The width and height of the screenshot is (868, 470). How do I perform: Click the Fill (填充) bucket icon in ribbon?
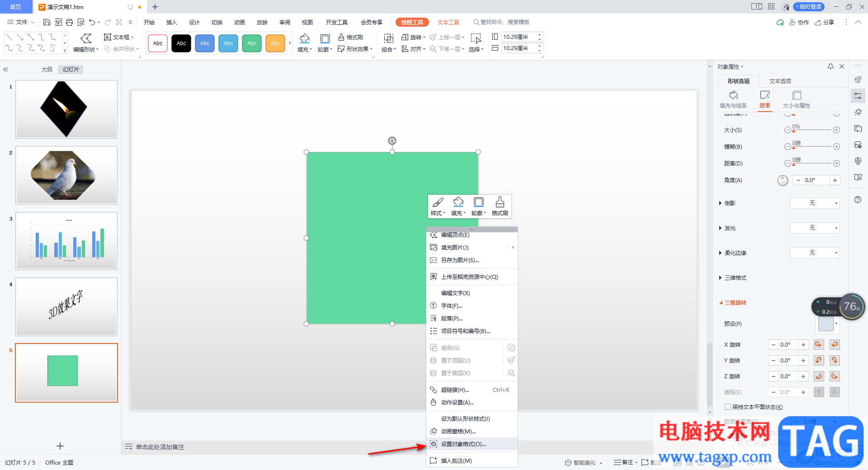click(305, 38)
